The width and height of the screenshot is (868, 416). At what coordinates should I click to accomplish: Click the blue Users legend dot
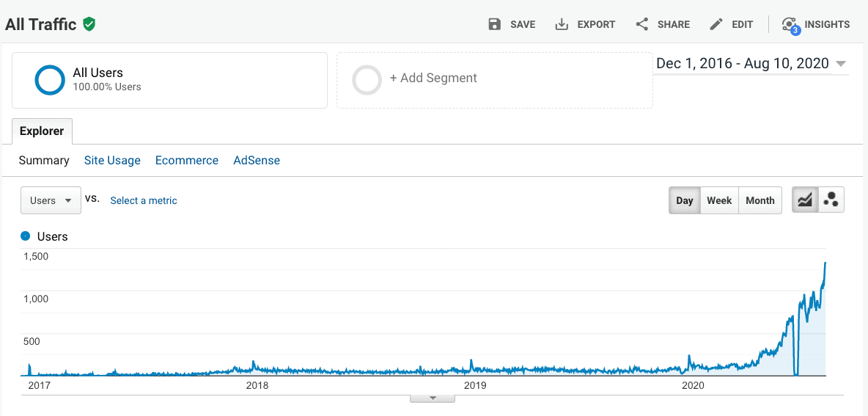[x=26, y=236]
